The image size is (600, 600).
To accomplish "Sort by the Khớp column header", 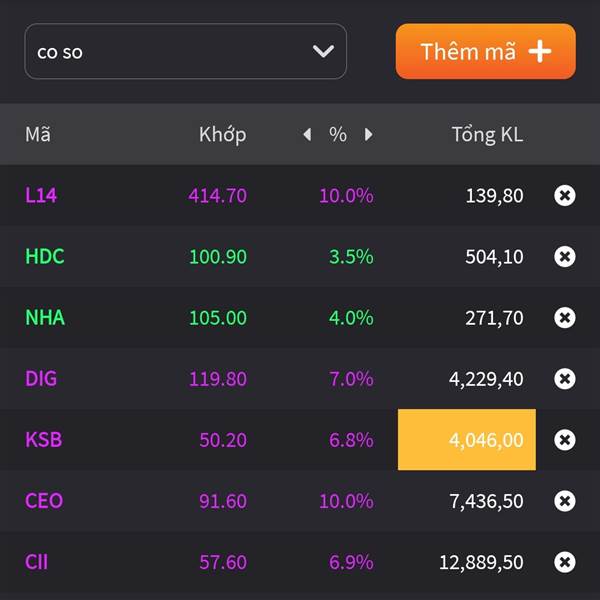I will pyautogui.click(x=222, y=135).
